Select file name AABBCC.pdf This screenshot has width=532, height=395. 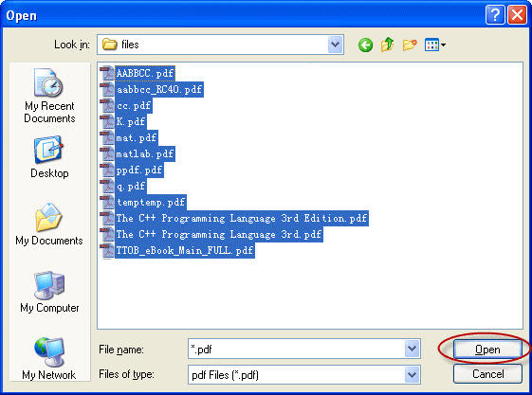(x=145, y=73)
